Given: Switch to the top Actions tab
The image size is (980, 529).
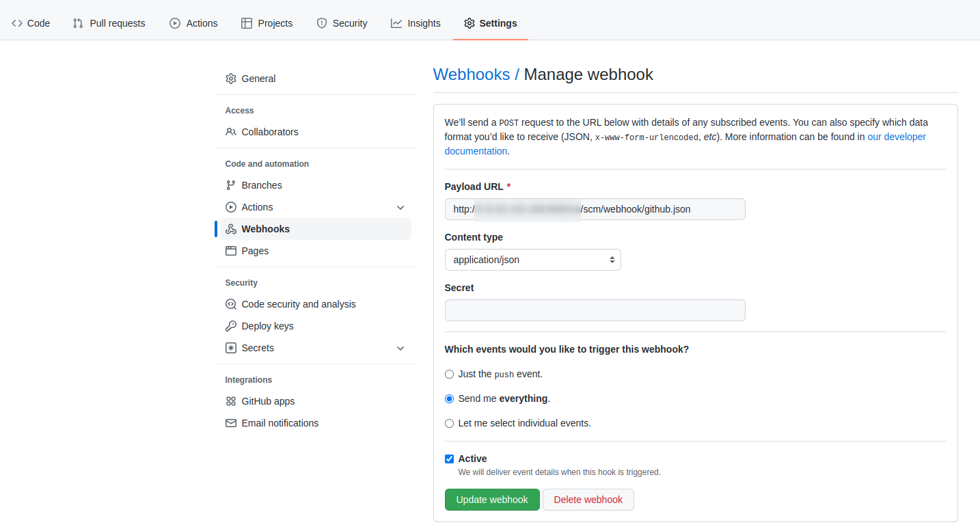Looking at the screenshot, I should tap(193, 23).
